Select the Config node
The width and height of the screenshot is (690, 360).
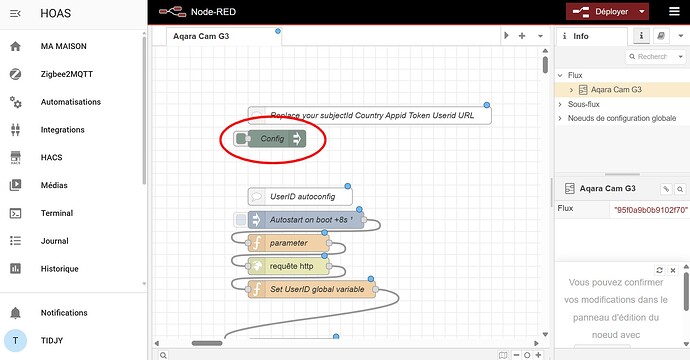pos(277,139)
